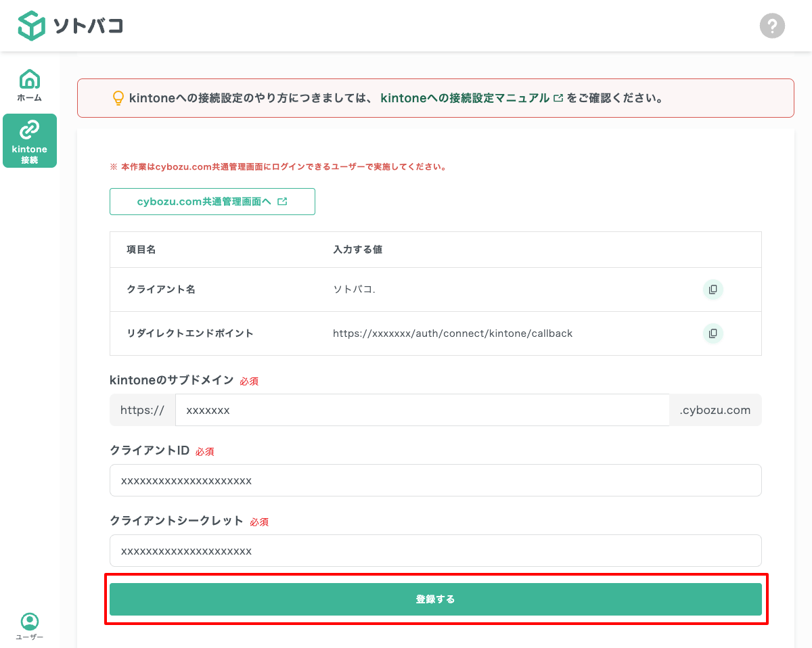Select the ホーム sidebar icon
812x648 pixels.
tap(29, 84)
